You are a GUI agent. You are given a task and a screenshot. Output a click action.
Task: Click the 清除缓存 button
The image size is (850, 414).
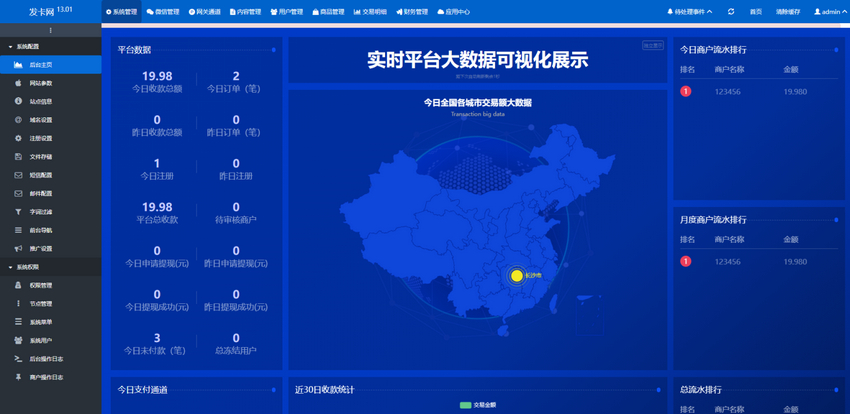click(x=788, y=12)
